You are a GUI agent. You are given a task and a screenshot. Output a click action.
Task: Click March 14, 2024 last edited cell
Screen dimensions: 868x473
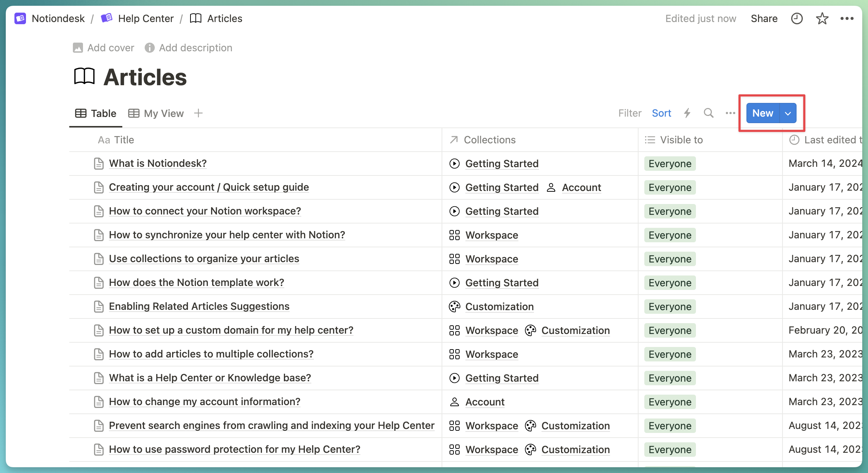pos(825,164)
